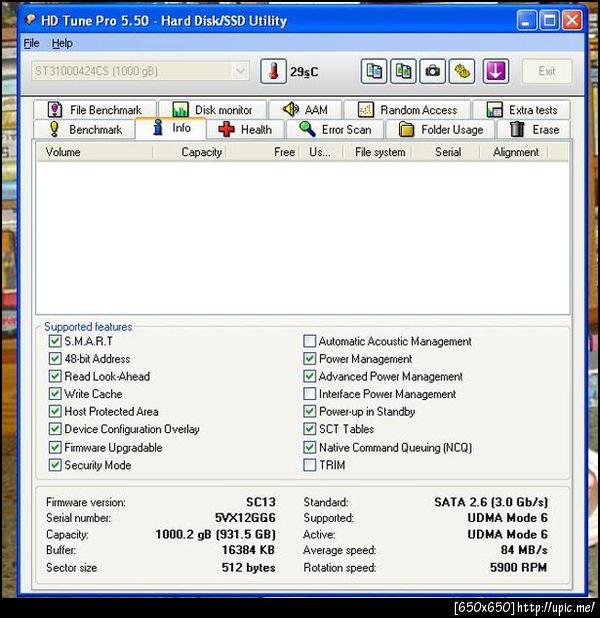Switch to the Health tab

click(x=245, y=129)
